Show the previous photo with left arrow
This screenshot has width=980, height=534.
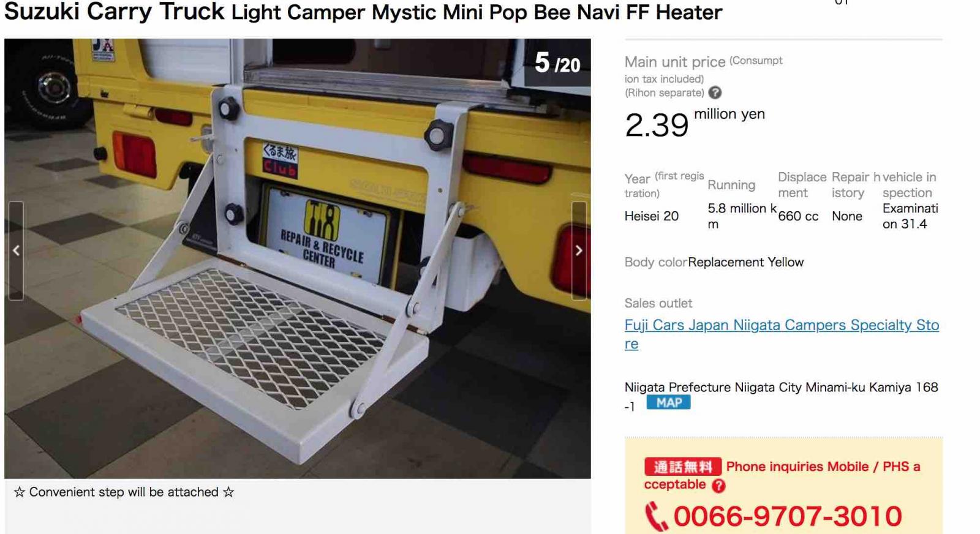click(17, 250)
